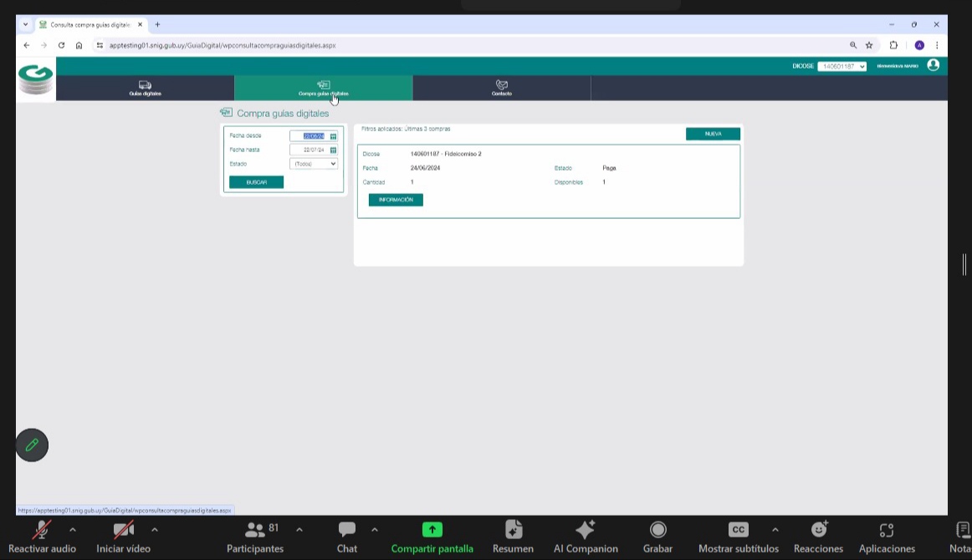This screenshot has width=972, height=560.
Task: Open a new browser tab
Action: point(157,25)
